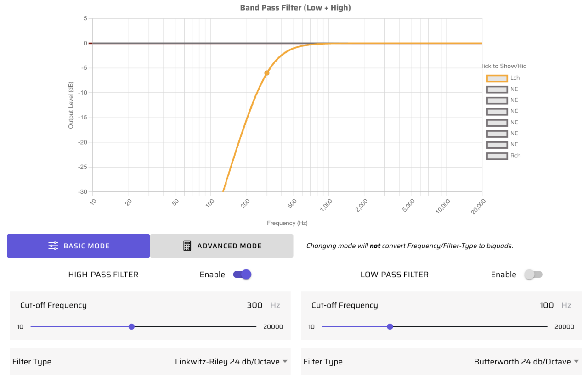Click the last NC legend box above Rch
The width and height of the screenshot is (588, 381).
pyautogui.click(x=497, y=145)
